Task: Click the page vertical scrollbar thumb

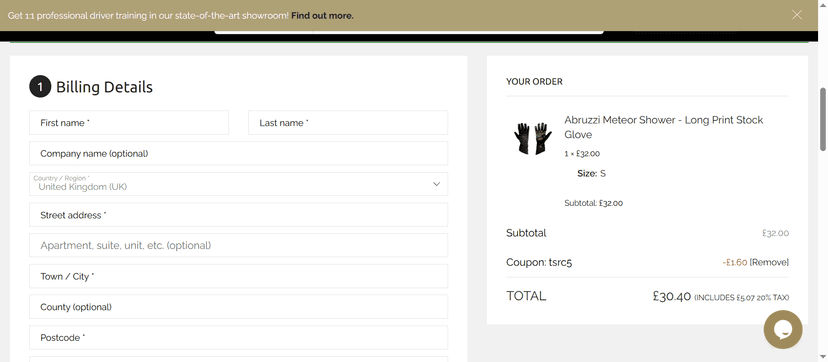Action: point(823,119)
